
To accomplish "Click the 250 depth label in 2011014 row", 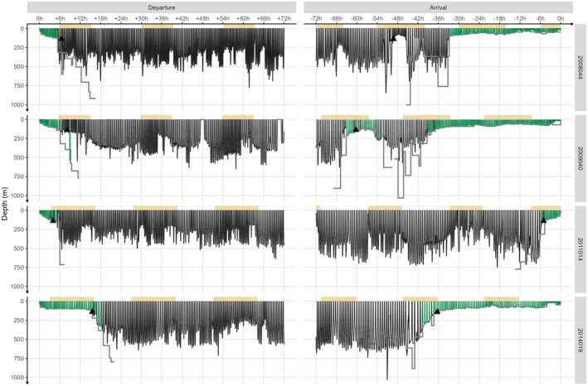I will click(x=20, y=229).
